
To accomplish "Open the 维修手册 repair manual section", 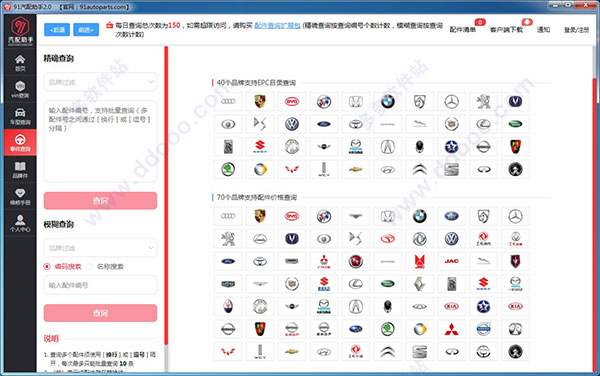I will (20, 196).
